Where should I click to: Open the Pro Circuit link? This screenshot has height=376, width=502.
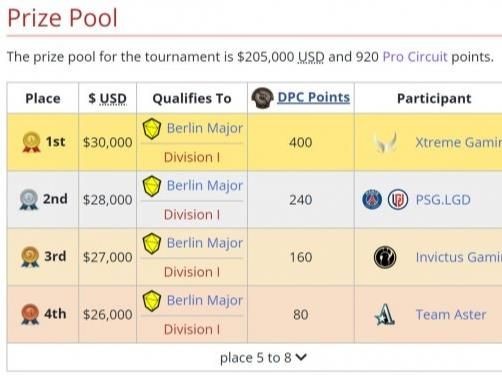pos(415,57)
